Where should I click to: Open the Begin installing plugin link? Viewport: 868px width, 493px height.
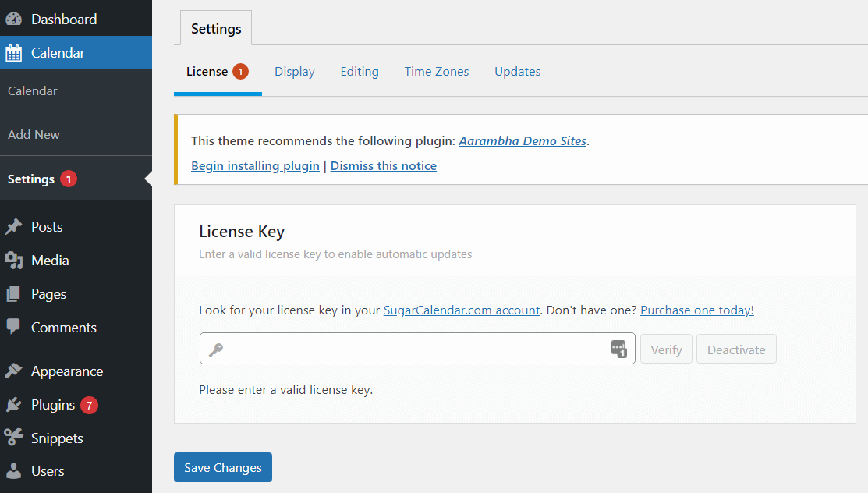click(x=255, y=165)
